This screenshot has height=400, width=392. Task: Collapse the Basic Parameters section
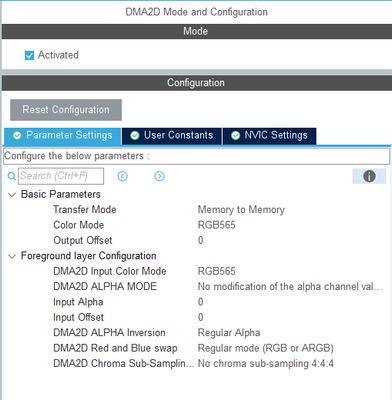point(12,195)
